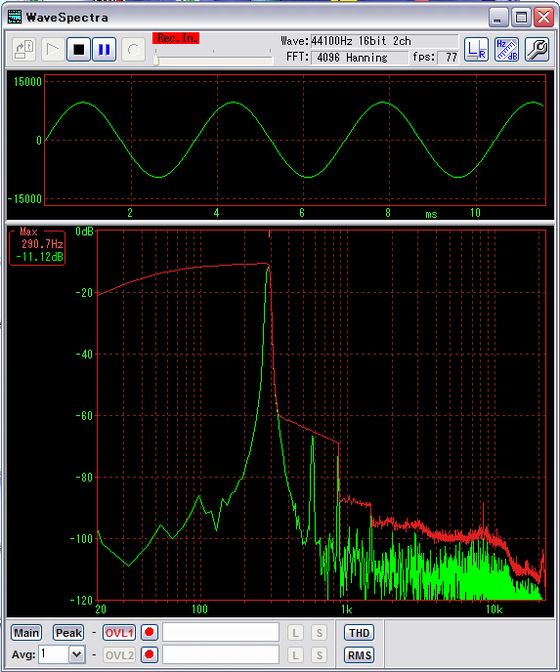Click the -11.12dB peak level readout
This screenshot has width=560, height=672.
pyautogui.click(x=39, y=257)
